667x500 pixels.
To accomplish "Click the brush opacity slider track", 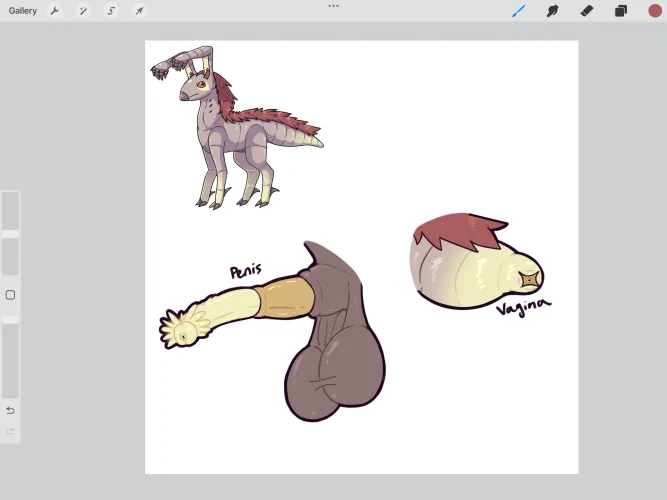I will (x=10, y=360).
